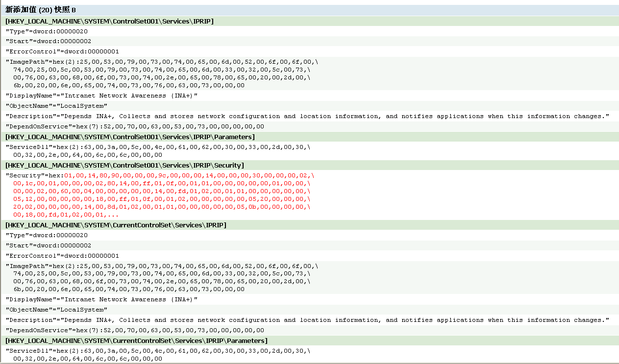619x364 pixels.
Task: Select the ControlSet001\Services\IPRIP key header
Action: [109, 21]
